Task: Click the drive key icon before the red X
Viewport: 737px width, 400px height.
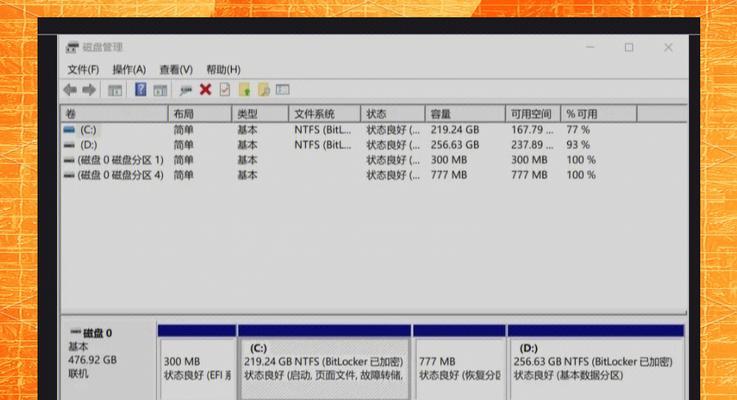Action: click(186, 90)
